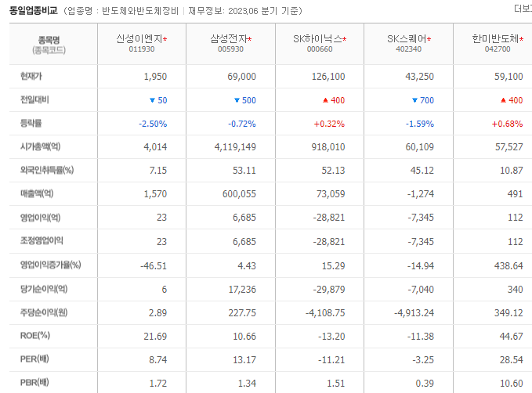The height and width of the screenshot is (393, 532).
Task: Click the 전일대비 row label
Action: coord(34,99)
